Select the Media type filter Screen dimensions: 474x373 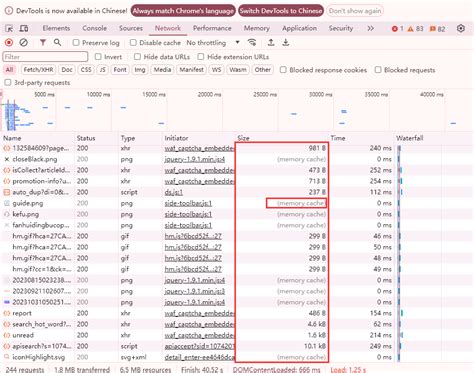pyautogui.click(x=162, y=70)
